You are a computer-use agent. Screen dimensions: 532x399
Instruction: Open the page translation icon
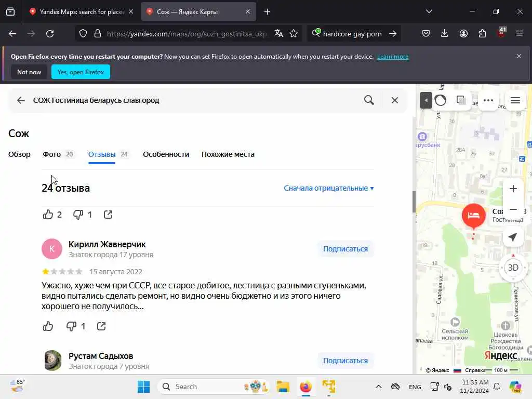(279, 34)
